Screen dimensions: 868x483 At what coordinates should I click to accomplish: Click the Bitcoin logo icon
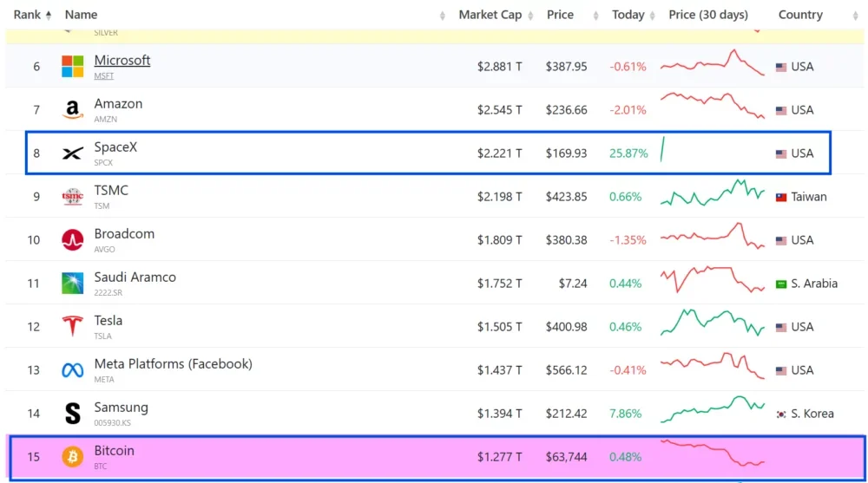[x=73, y=457]
